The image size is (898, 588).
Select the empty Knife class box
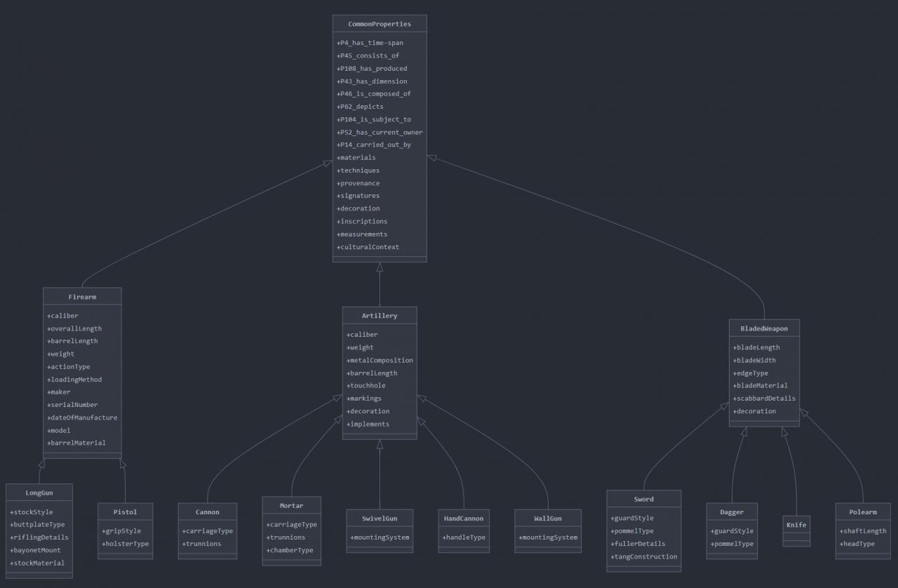pos(796,530)
